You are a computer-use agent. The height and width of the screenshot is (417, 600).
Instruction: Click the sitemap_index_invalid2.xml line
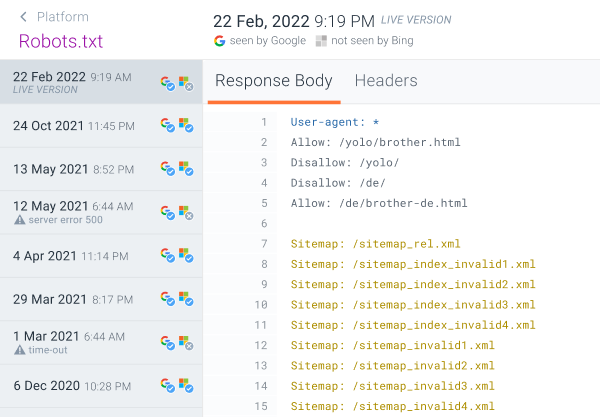(x=413, y=284)
